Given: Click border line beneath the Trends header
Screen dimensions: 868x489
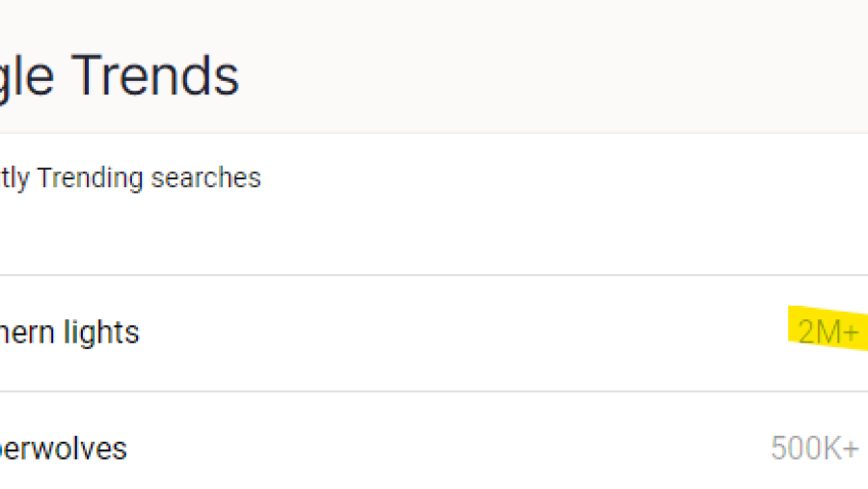Looking at the screenshot, I should 434,133.
